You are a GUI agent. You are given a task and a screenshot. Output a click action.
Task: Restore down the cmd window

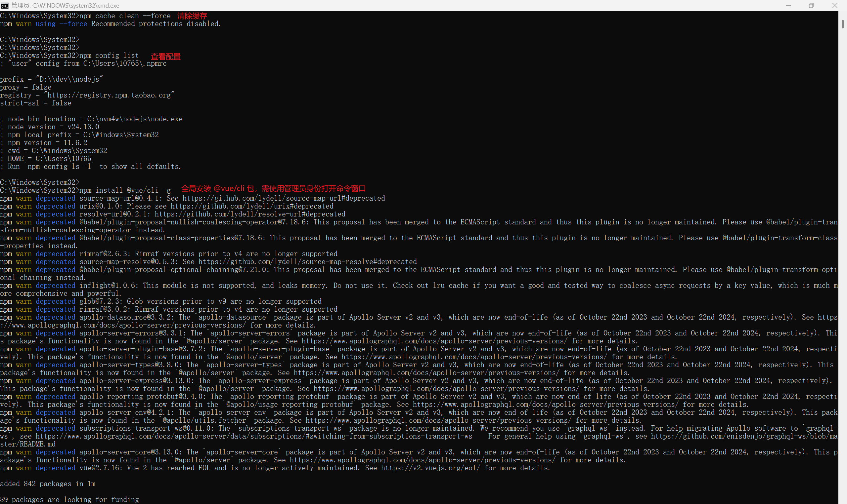[811, 5]
